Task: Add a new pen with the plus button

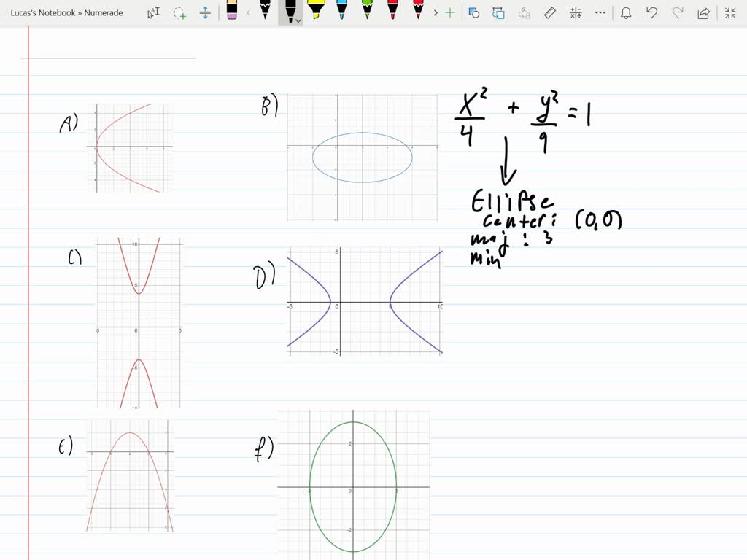Action: [450, 12]
